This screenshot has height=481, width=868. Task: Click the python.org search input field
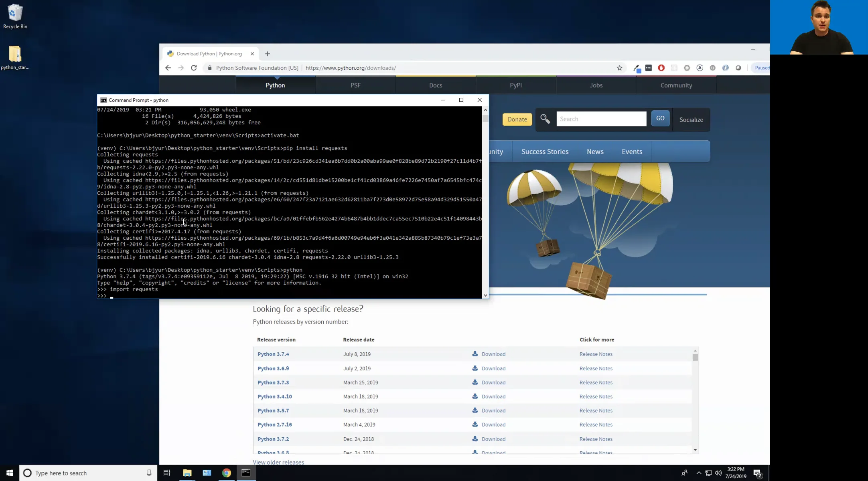pyautogui.click(x=601, y=119)
